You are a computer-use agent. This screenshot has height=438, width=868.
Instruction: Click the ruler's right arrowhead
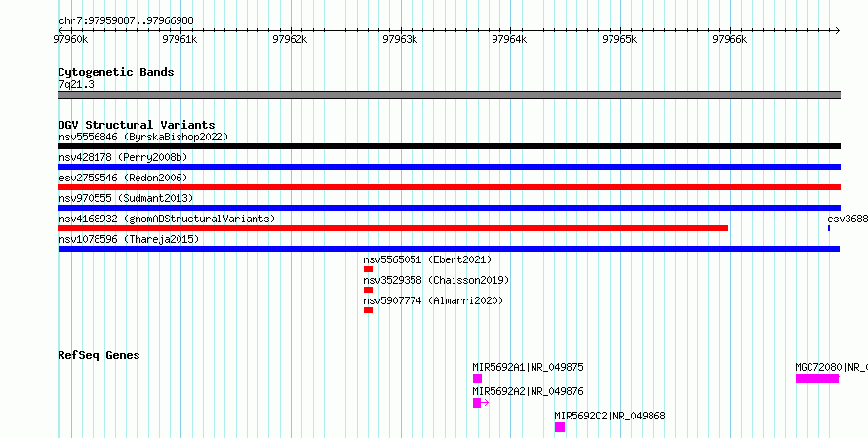point(838,31)
